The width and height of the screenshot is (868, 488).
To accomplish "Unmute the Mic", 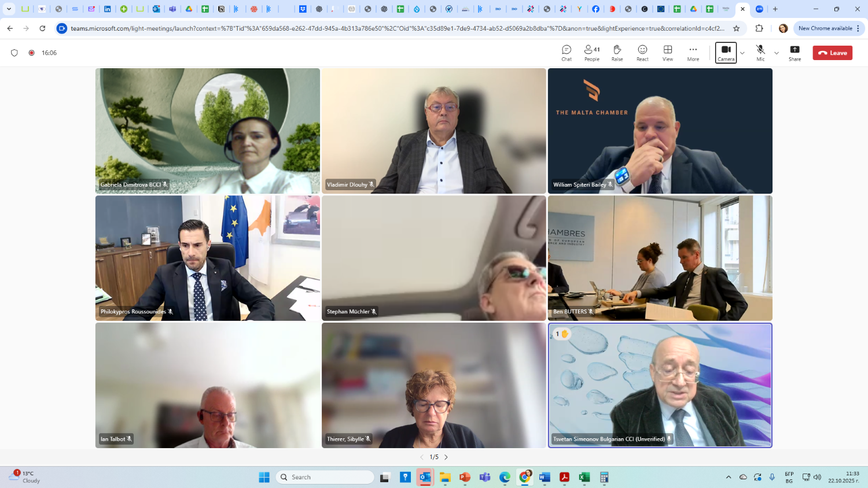I will [760, 53].
